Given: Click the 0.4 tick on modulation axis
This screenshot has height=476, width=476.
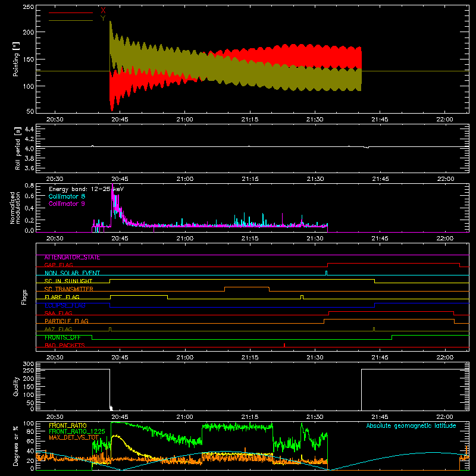Looking at the screenshot, I should [29, 208].
